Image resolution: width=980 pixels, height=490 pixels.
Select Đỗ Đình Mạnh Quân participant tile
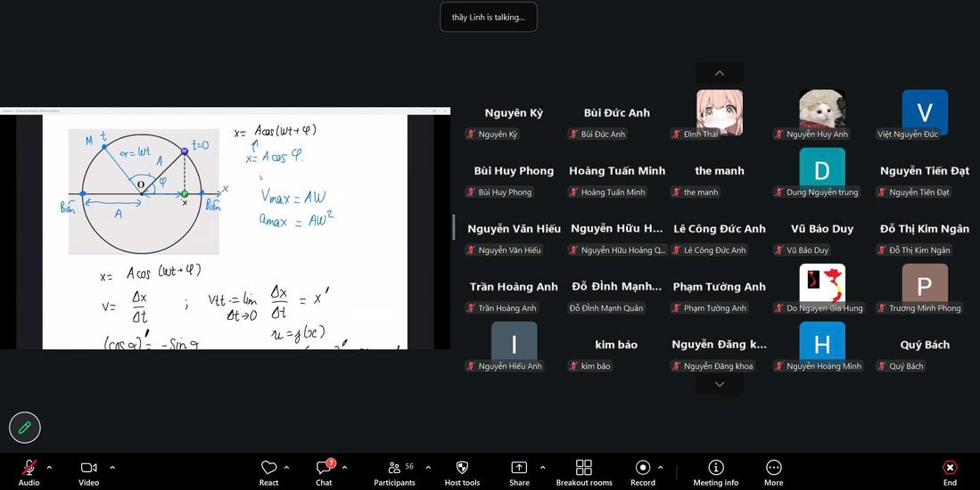click(617, 288)
